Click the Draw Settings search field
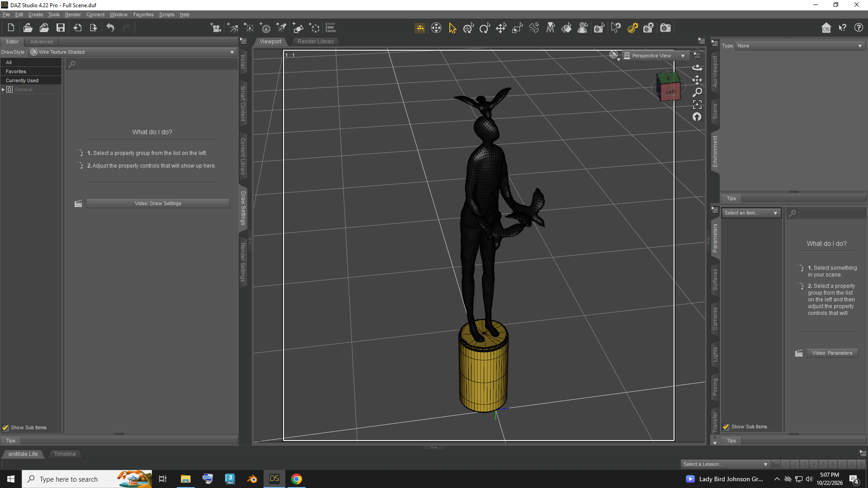The image size is (868, 488). [x=158, y=64]
